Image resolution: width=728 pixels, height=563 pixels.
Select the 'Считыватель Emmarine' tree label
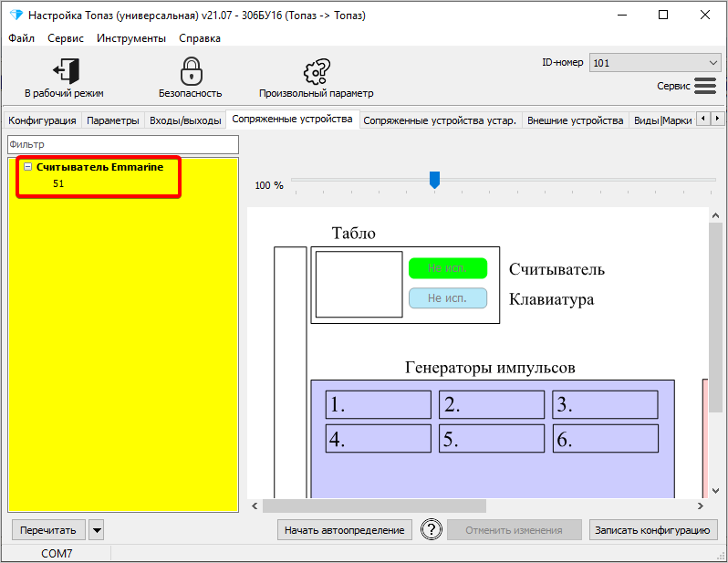tap(99, 167)
